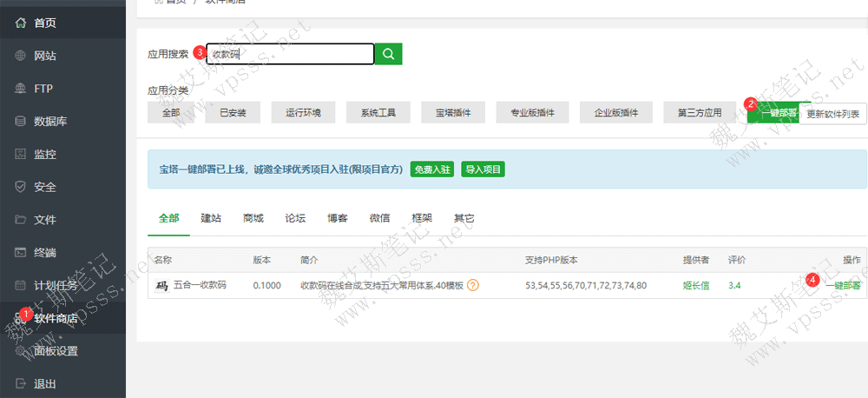Select the 已安装 category filter
This screenshot has height=398, width=868.
(233, 113)
